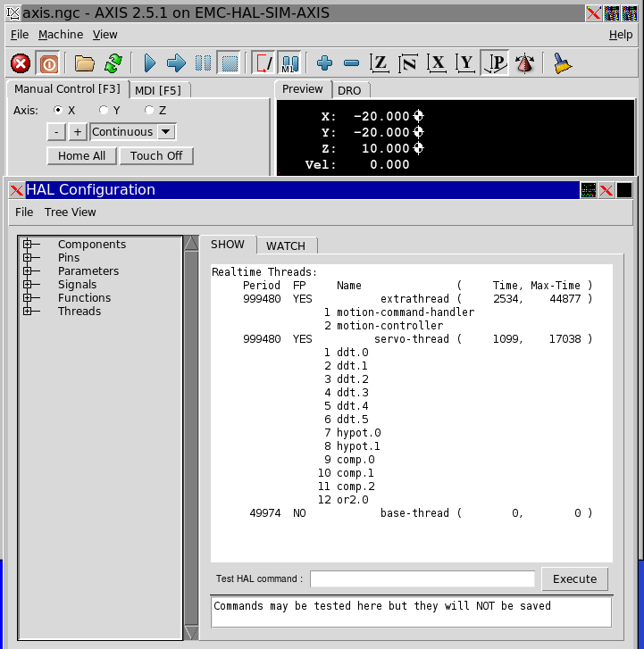644x649 pixels.
Task: Toggle the M1 optional pause icon
Action: point(289,63)
